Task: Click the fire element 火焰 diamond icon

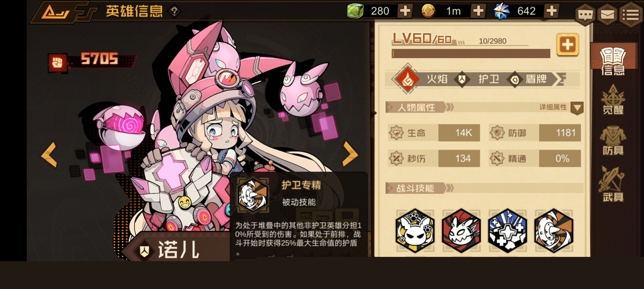Action: pyautogui.click(x=407, y=79)
